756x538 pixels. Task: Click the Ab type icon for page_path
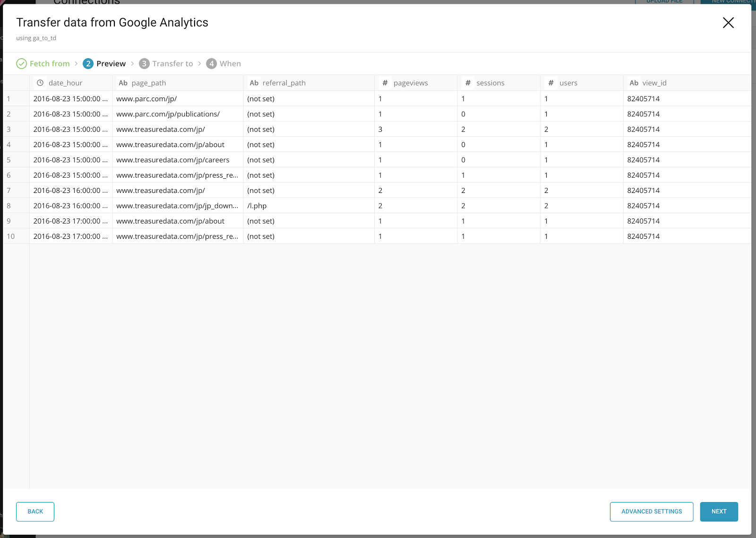[x=123, y=83]
